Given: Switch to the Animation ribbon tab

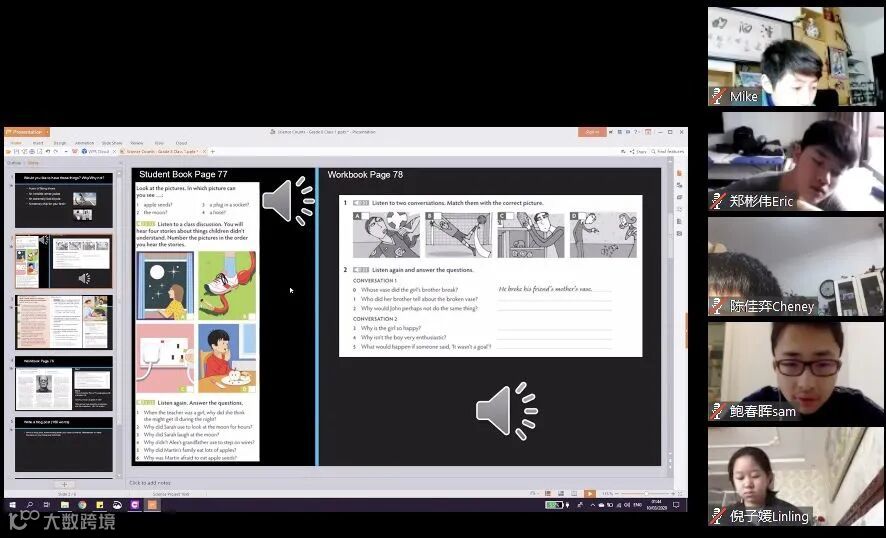Looking at the screenshot, I should coord(85,143).
